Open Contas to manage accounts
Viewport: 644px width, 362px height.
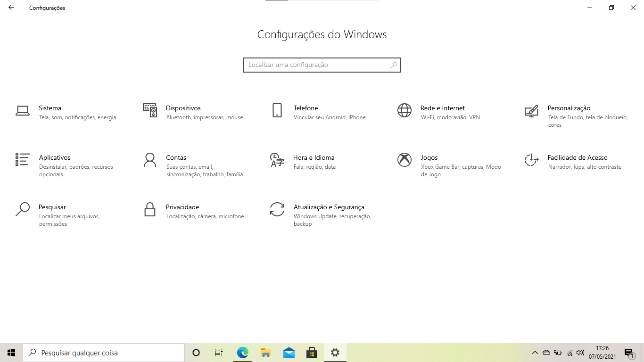(176, 162)
